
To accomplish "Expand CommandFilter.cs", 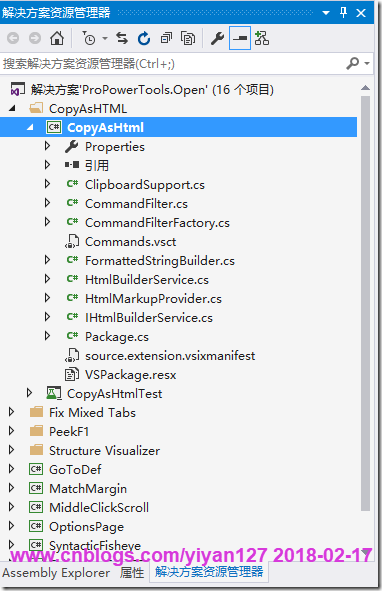I will [48, 203].
